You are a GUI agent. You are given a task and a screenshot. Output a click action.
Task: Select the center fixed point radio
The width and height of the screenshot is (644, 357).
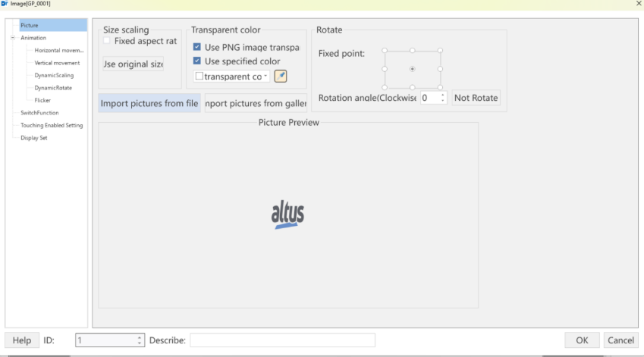click(x=413, y=69)
